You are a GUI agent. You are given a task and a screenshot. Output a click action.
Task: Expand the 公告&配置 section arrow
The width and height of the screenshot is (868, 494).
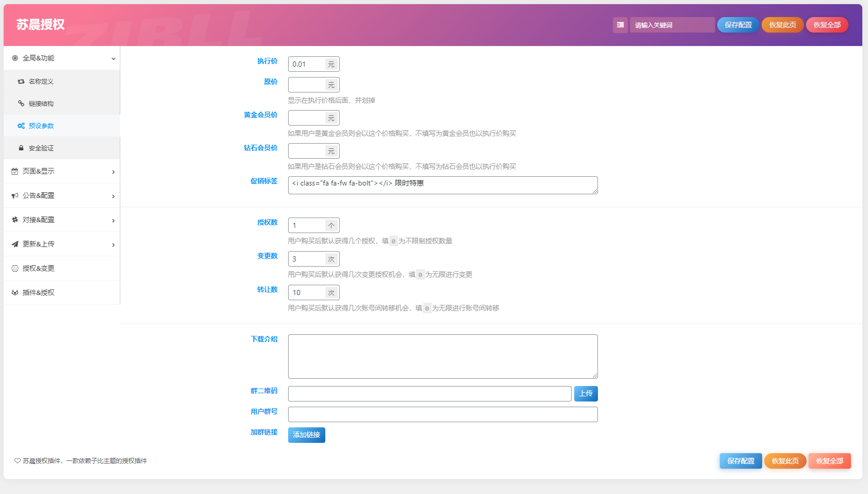113,196
